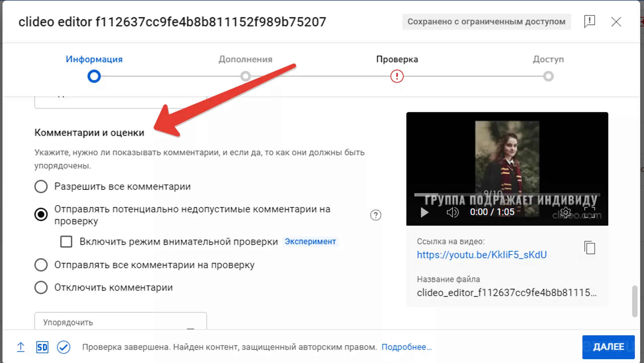The width and height of the screenshot is (644, 363).
Task: Open the 'Подробнее...' copyright details link
Action: click(407, 347)
